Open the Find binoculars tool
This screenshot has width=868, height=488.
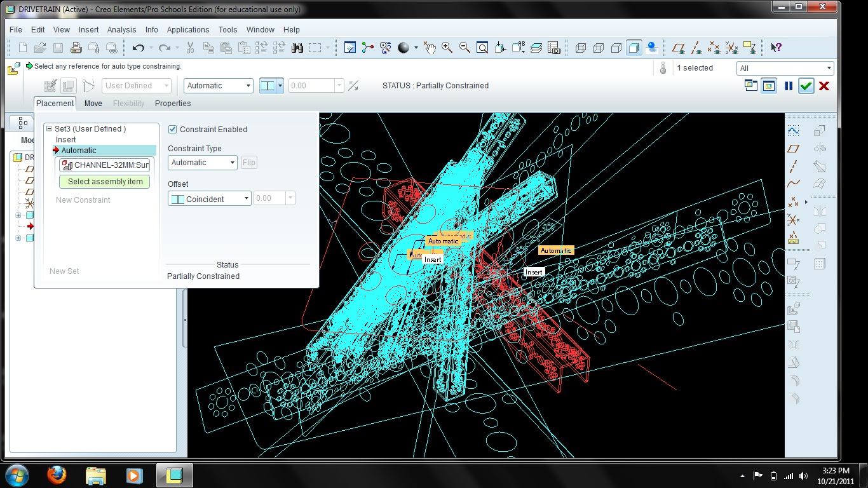point(297,48)
